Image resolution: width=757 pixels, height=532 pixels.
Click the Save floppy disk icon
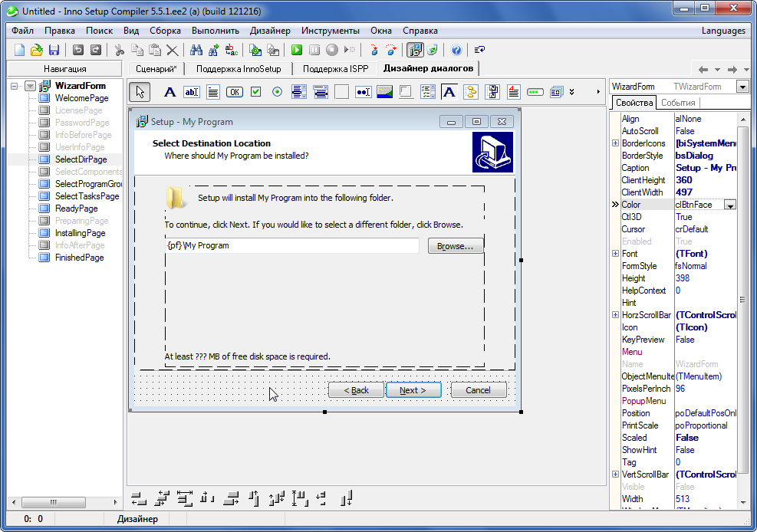54,50
